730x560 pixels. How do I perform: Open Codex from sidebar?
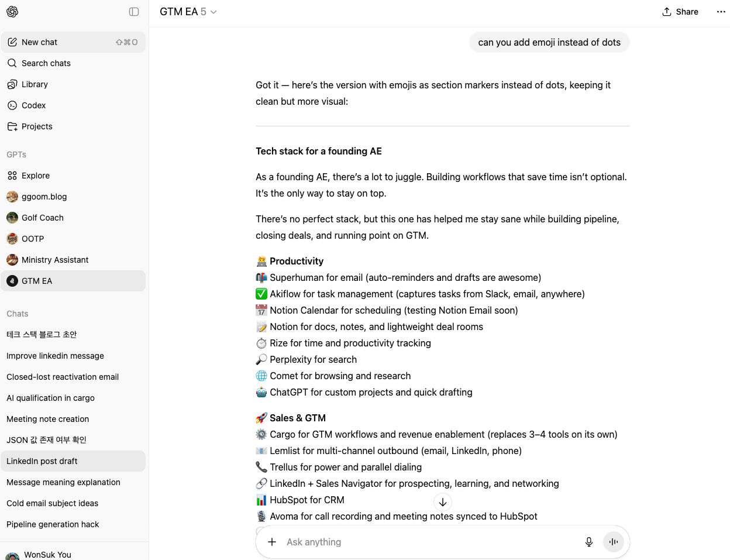point(33,105)
